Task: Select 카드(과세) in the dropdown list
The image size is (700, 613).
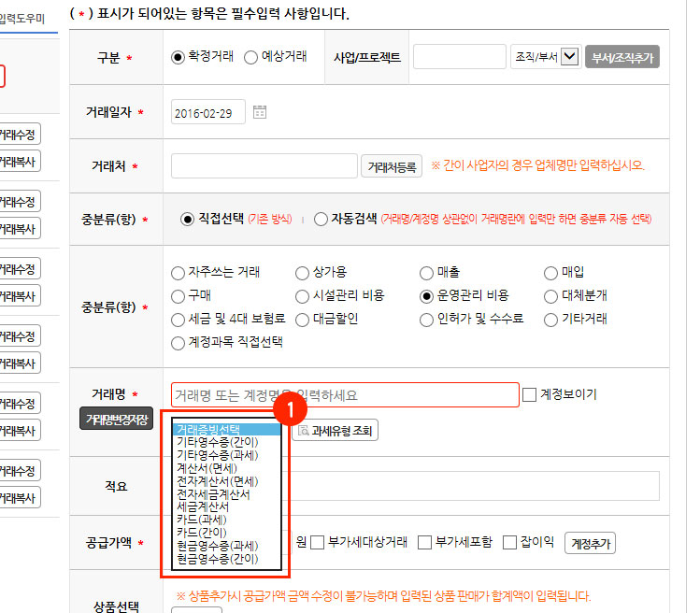Action: click(201, 520)
